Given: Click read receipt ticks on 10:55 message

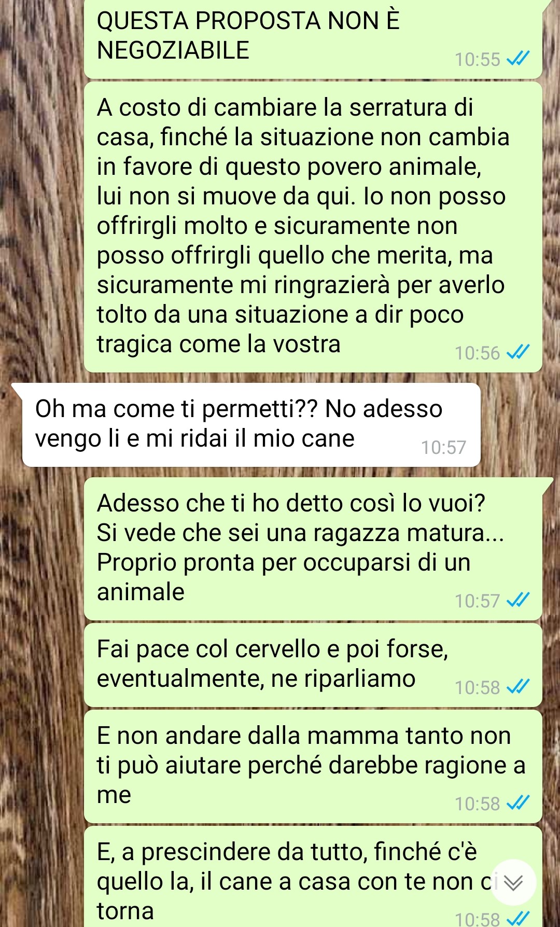Looking at the screenshot, I should pos(518,59).
